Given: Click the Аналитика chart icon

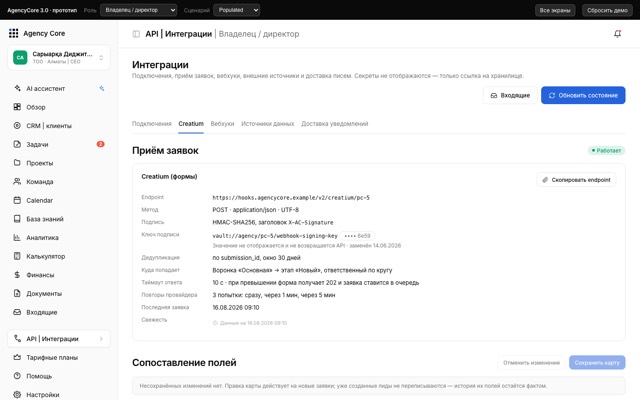Looking at the screenshot, I should click(x=17, y=237).
